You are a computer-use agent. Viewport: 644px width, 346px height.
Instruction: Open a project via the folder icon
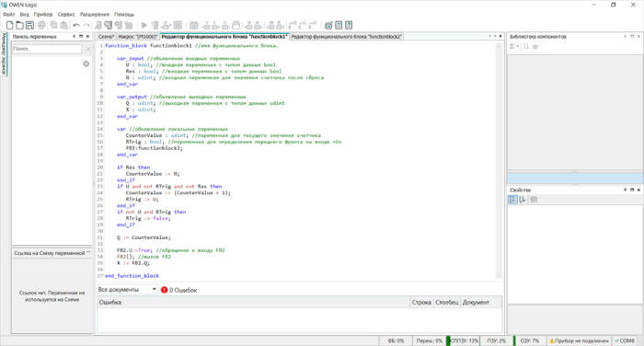click(x=19, y=26)
